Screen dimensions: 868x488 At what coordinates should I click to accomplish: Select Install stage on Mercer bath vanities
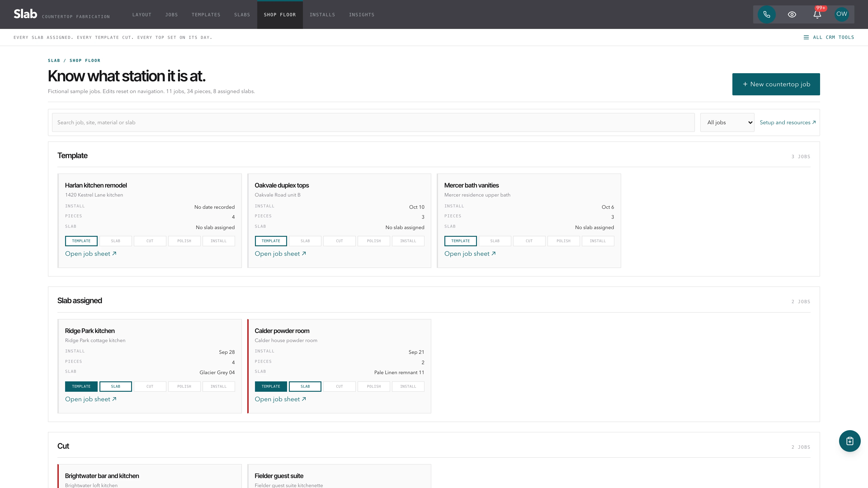point(598,241)
